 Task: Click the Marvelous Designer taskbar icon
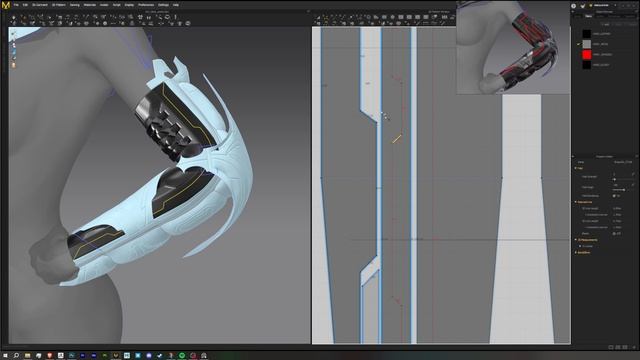click(116, 356)
